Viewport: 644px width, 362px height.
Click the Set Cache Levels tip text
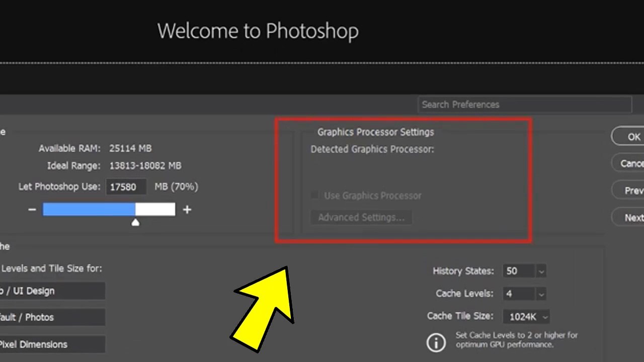517,340
